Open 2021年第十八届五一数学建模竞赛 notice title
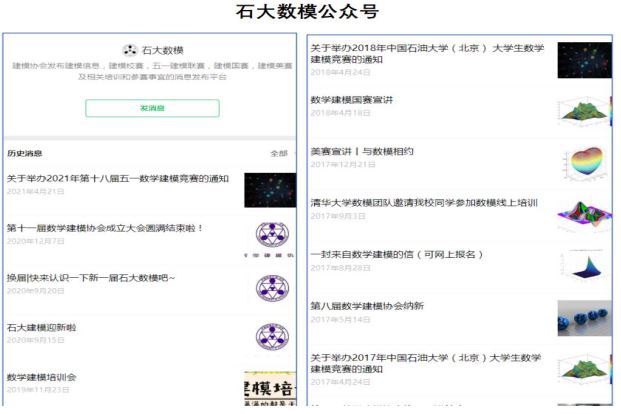The height and width of the screenshot is (414, 621). point(118,178)
